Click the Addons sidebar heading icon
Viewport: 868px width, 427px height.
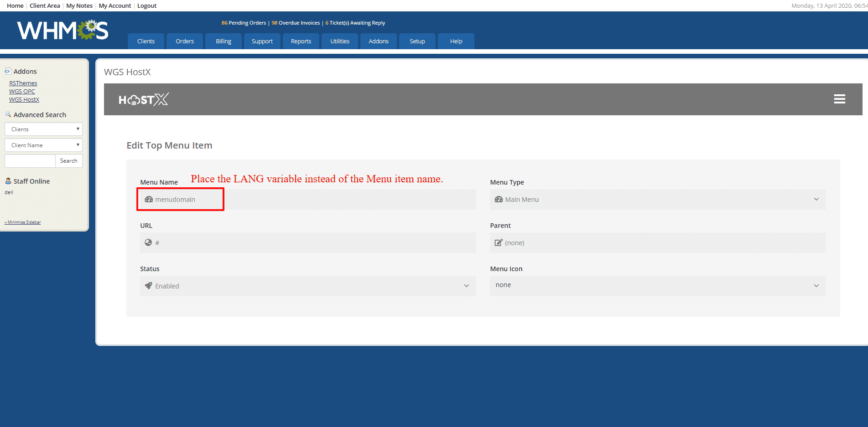[8, 72]
